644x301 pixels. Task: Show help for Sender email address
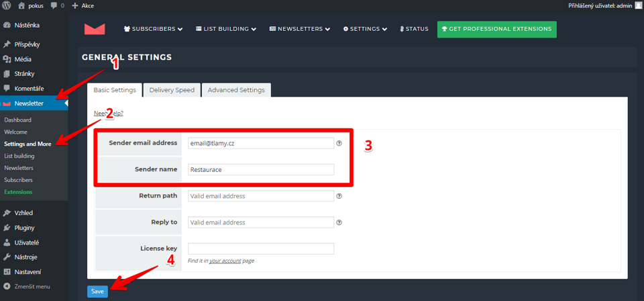339,144
